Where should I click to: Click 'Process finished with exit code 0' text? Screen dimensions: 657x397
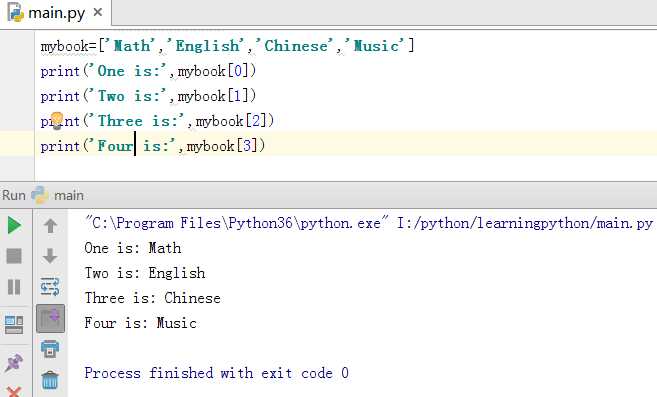pyautogui.click(x=216, y=373)
